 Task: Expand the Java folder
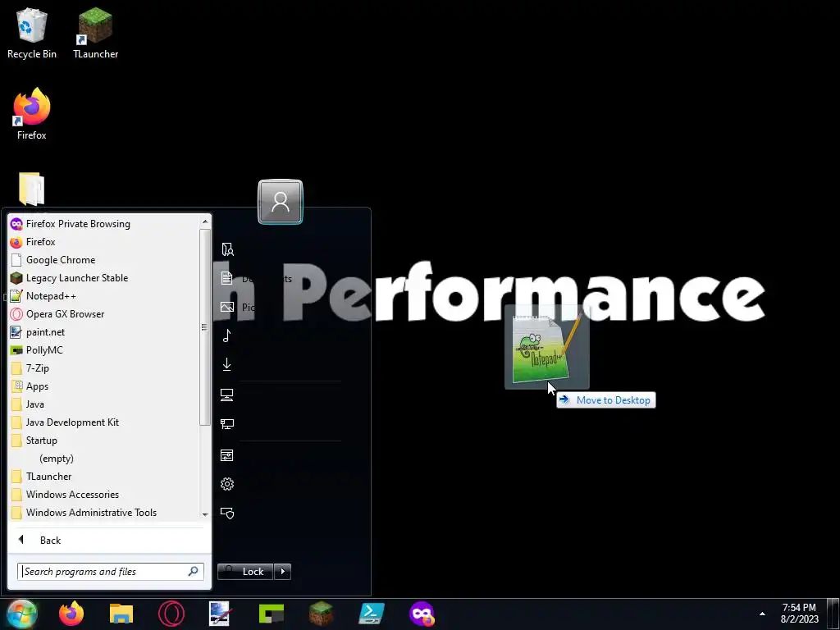point(104,404)
